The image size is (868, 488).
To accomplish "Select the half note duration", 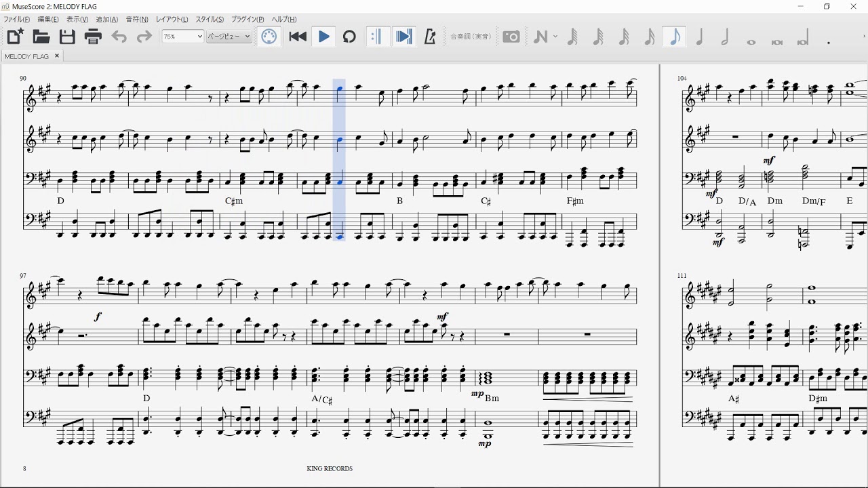I will coord(725,37).
